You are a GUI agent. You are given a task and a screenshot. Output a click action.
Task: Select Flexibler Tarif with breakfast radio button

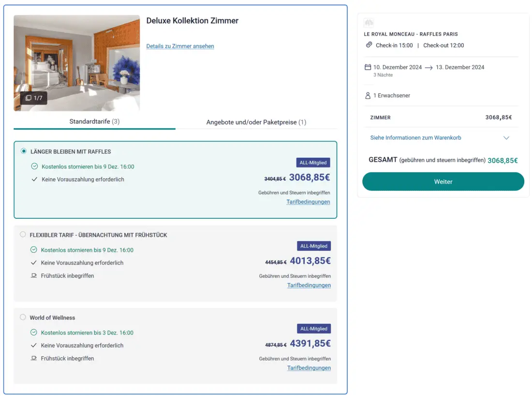(x=23, y=235)
